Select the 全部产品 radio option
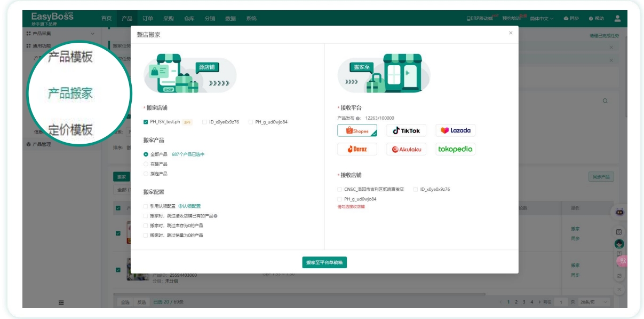Screen dimensions: 644x319 pos(146,154)
